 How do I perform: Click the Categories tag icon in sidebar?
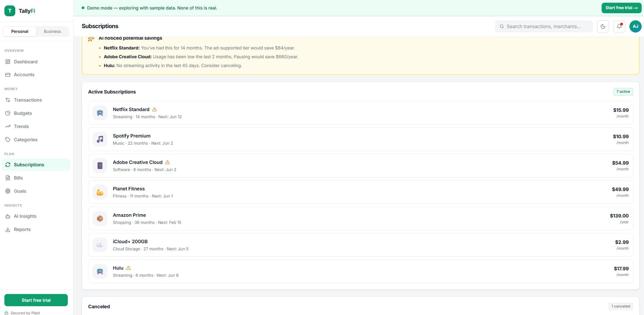pos(8,140)
